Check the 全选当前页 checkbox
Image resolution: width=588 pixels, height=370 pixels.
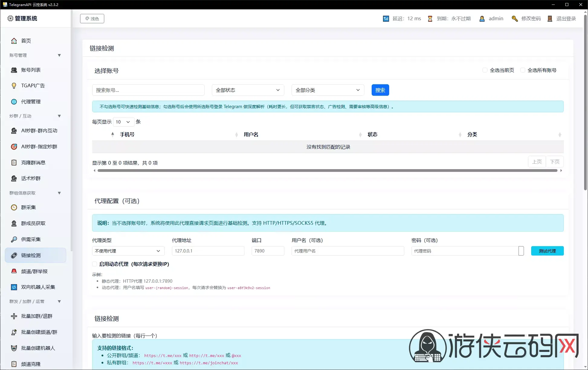pos(485,70)
